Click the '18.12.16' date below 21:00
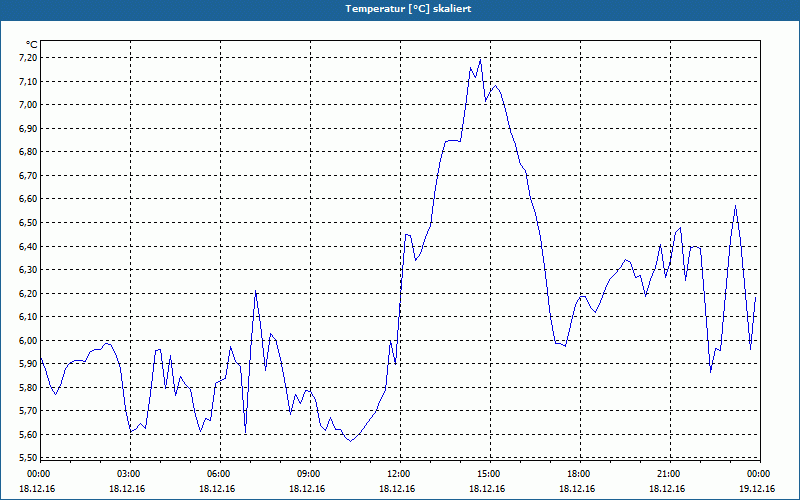 click(x=667, y=489)
